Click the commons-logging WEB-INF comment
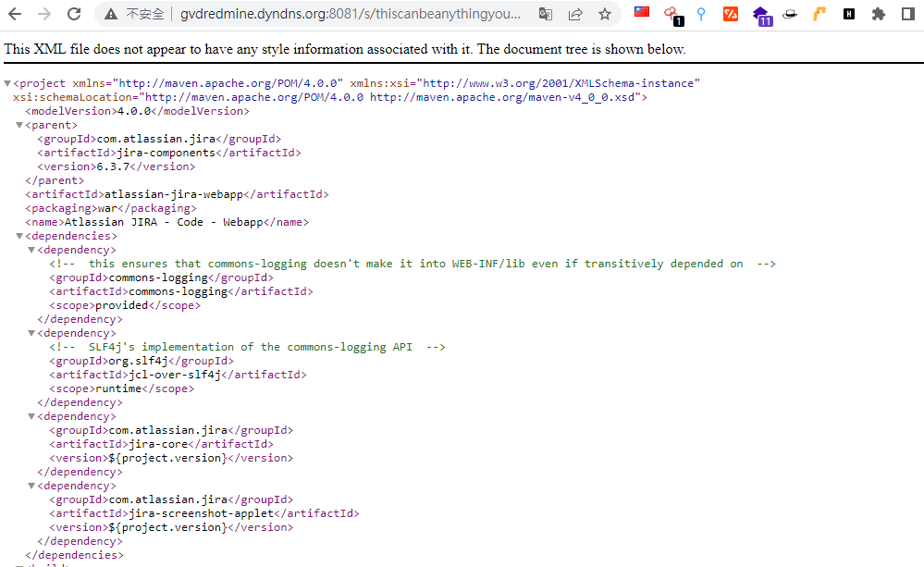The width and height of the screenshot is (924, 567). (413, 264)
